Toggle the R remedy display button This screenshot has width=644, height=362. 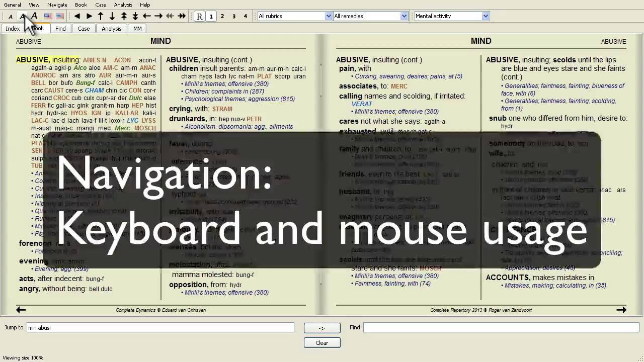tap(199, 17)
